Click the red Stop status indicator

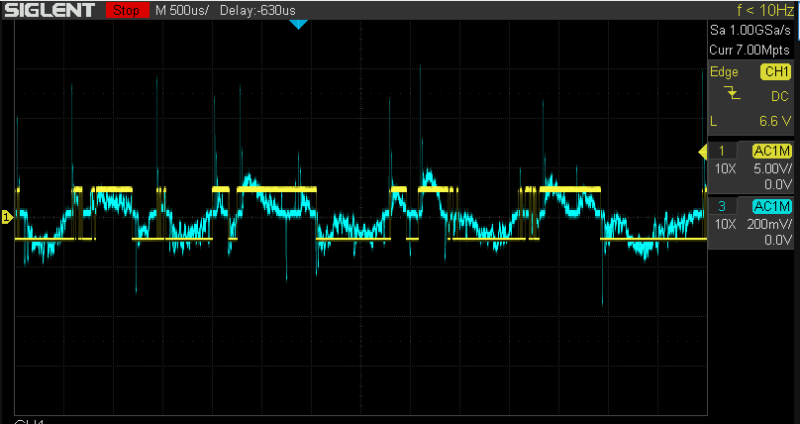point(125,10)
